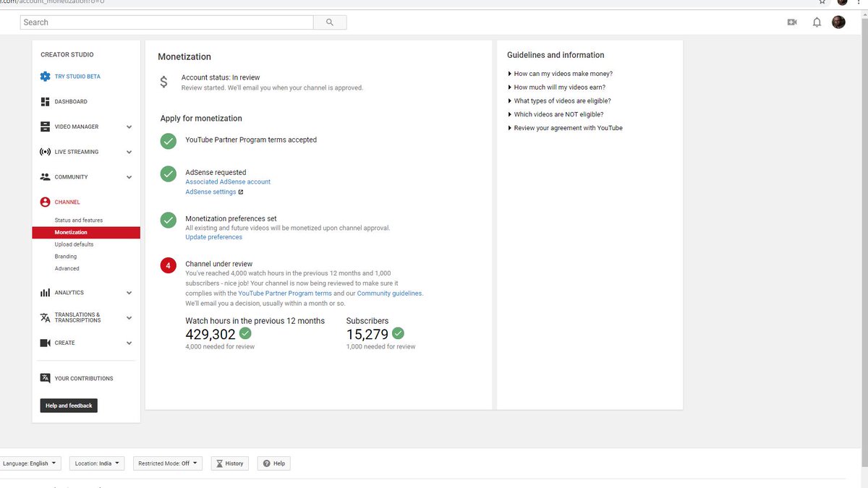
Task: Click the Dashboard grid icon
Action: (45, 102)
